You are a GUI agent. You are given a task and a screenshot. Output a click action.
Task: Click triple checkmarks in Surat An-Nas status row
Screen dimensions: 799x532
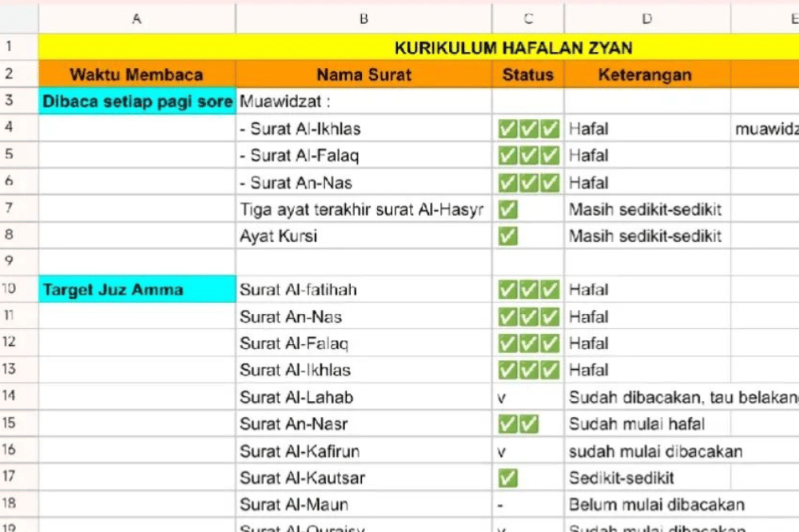coord(527,316)
